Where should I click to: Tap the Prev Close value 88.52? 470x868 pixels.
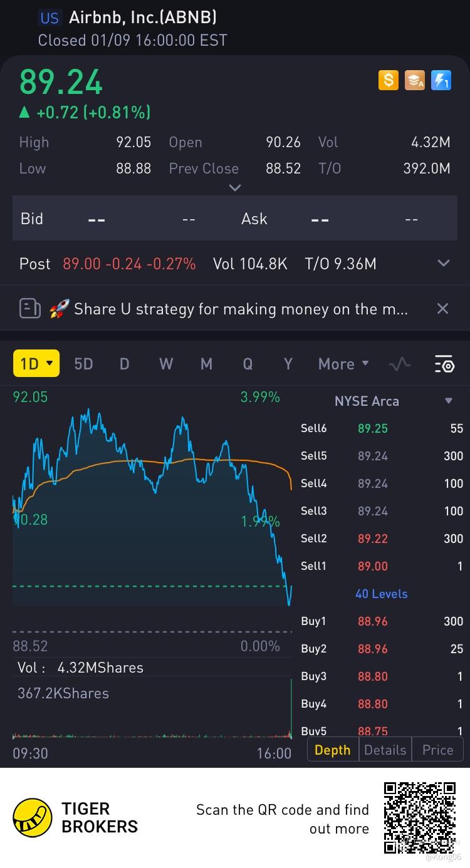tap(283, 168)
